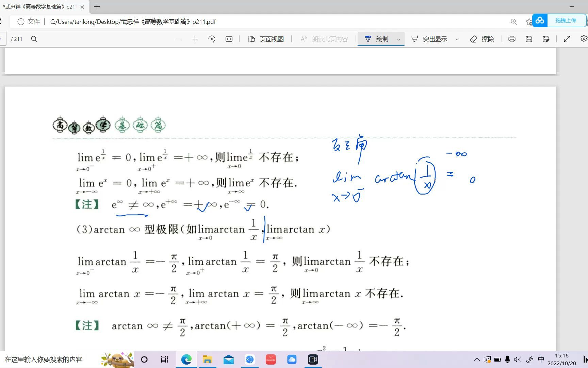Print the PDF document
Screen dimensions: 588x368
tap(512, 39)
